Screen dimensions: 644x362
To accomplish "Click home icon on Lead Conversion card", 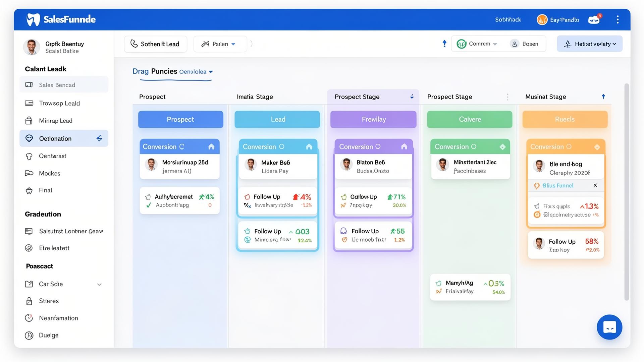I will pyautogui.click(x=309, y=147).
